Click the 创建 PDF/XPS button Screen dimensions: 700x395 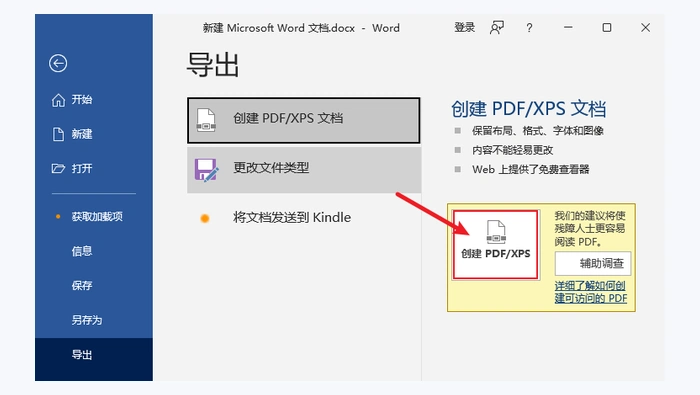496,245
